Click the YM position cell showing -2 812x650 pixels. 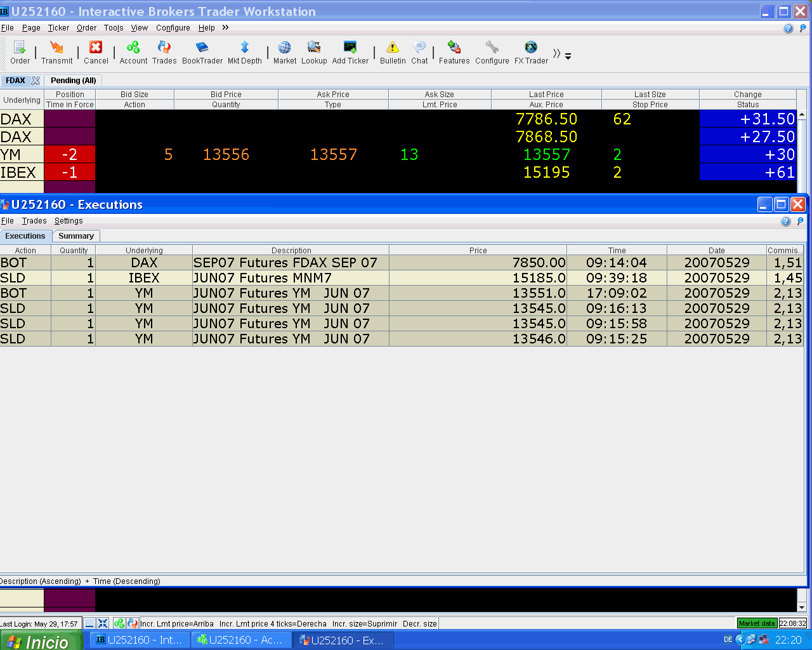[70, 154]
